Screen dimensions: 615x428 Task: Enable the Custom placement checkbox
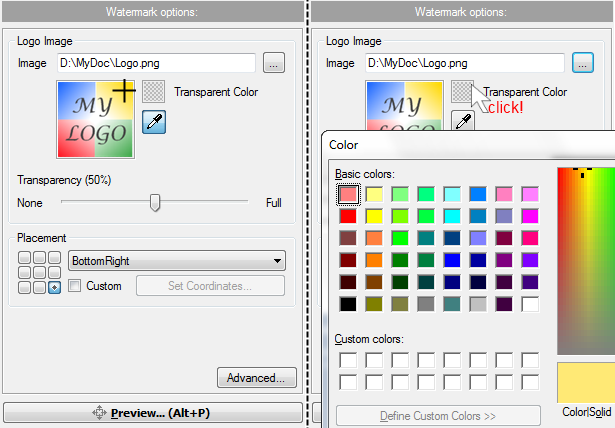click(x=75, y=286)
